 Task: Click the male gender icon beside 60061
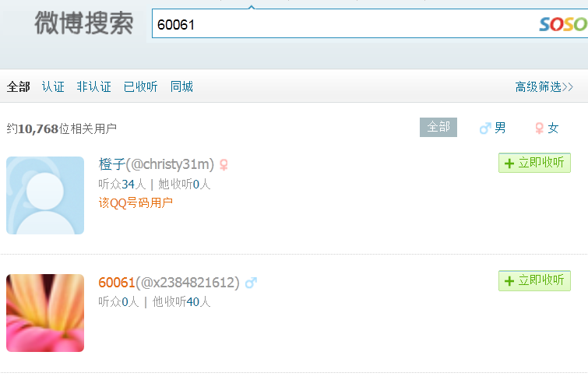click(x=251, y=283)
